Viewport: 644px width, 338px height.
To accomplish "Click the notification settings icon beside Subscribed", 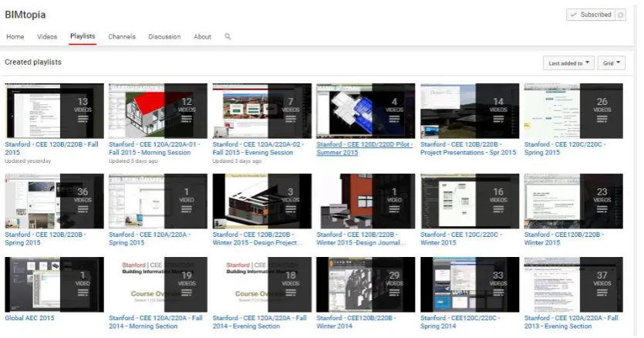I will click(x=621, y=15).
